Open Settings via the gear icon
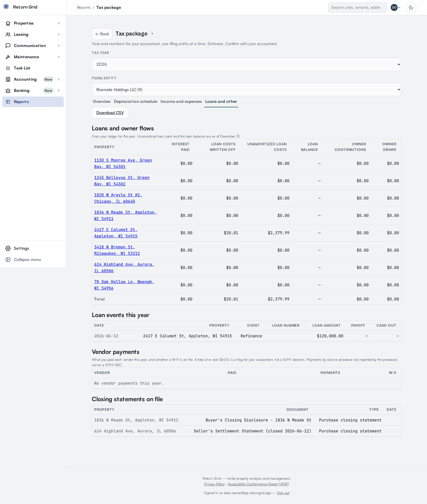427x504 pixels. (8, 248)
